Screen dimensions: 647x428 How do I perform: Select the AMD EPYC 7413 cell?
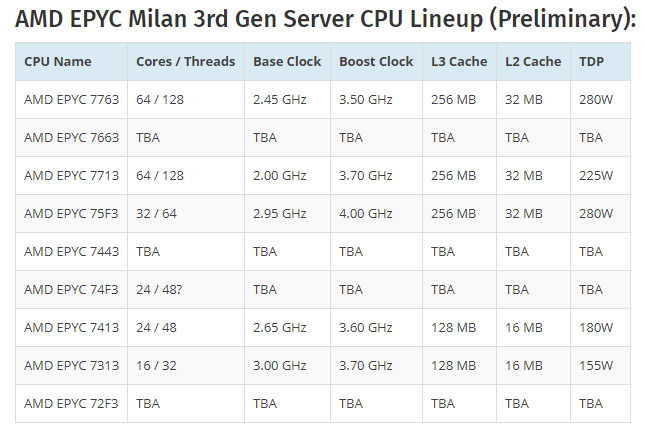tap(71, 327)
